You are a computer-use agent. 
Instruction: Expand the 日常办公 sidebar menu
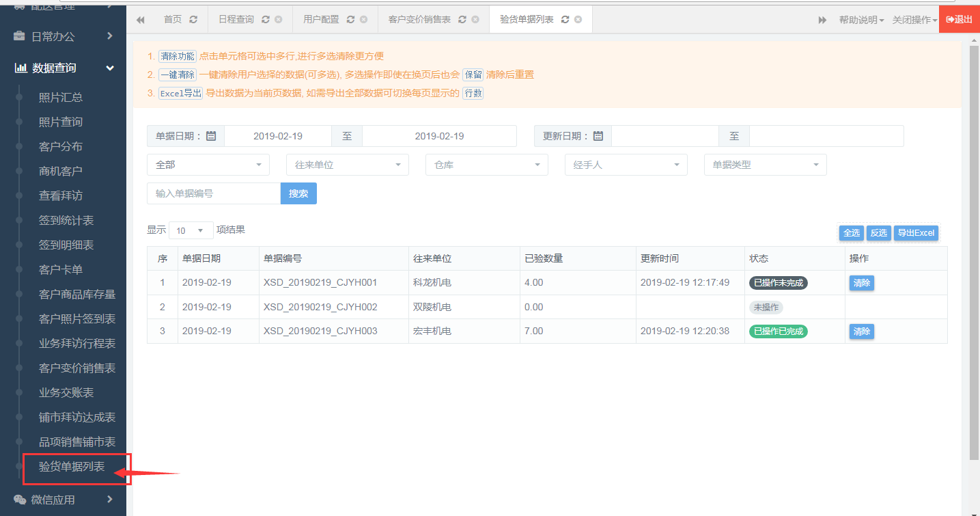coord(63,36)
